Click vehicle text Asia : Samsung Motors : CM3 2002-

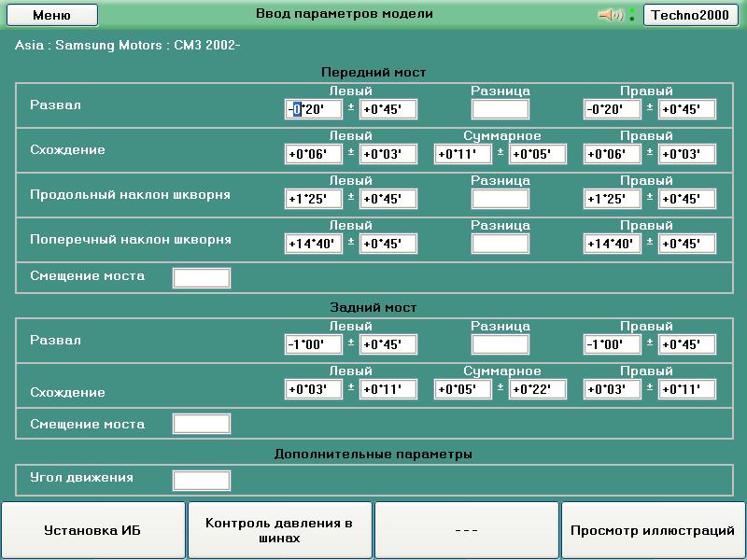point(127,45)
